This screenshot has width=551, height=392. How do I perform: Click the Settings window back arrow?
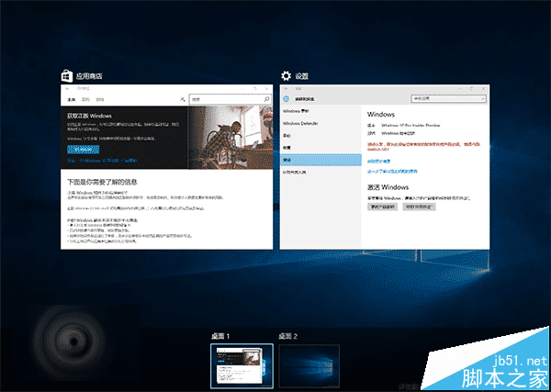(285, 88)
